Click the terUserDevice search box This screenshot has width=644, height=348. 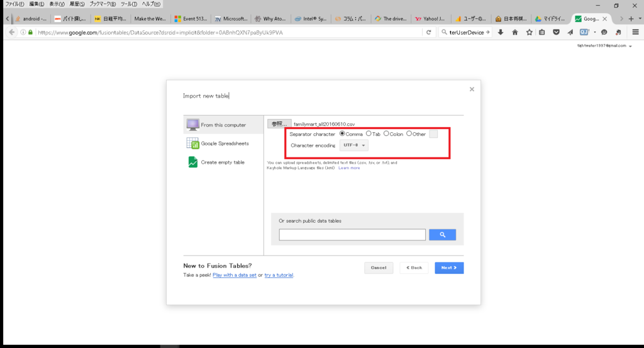(x=466, y=32)
